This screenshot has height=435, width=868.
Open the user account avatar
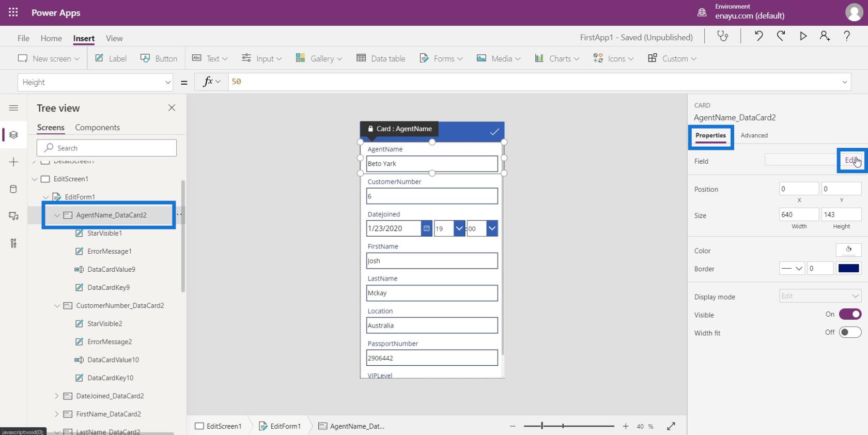tap(854, 12)
